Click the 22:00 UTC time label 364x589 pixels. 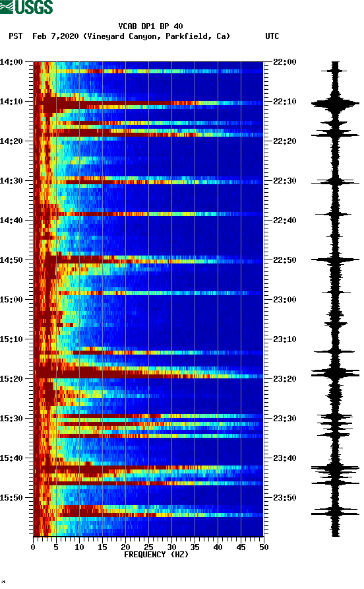(285, 62)
